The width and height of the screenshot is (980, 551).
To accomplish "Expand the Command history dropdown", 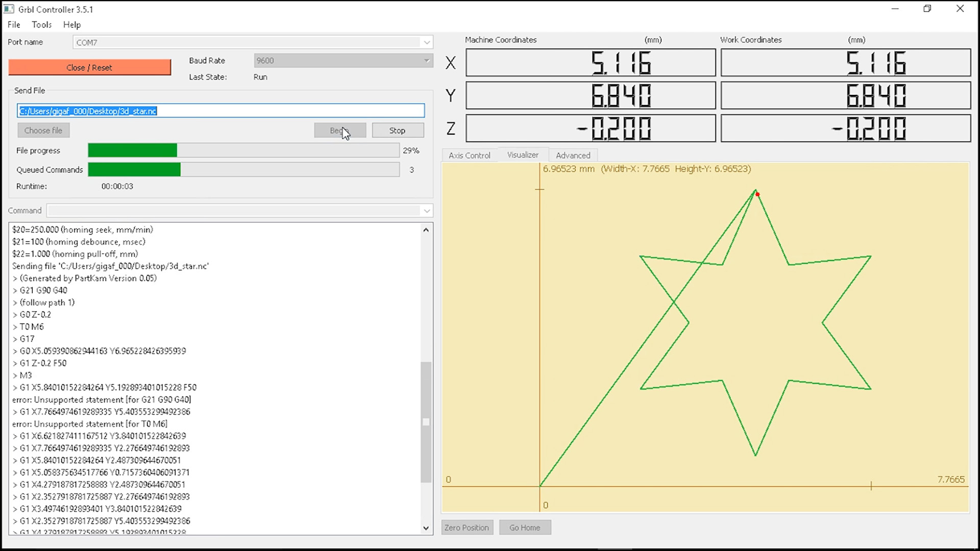I will (x=427, y=211).
